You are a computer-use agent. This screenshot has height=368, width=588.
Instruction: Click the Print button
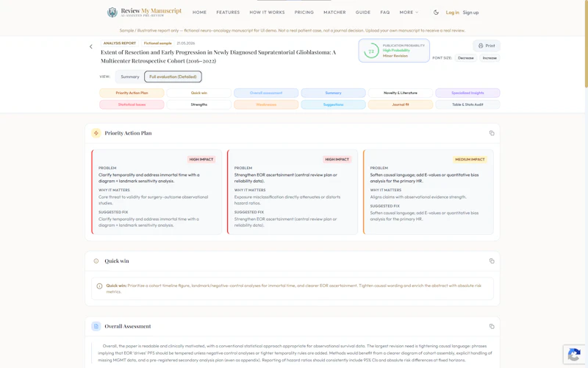click(487, 46)
